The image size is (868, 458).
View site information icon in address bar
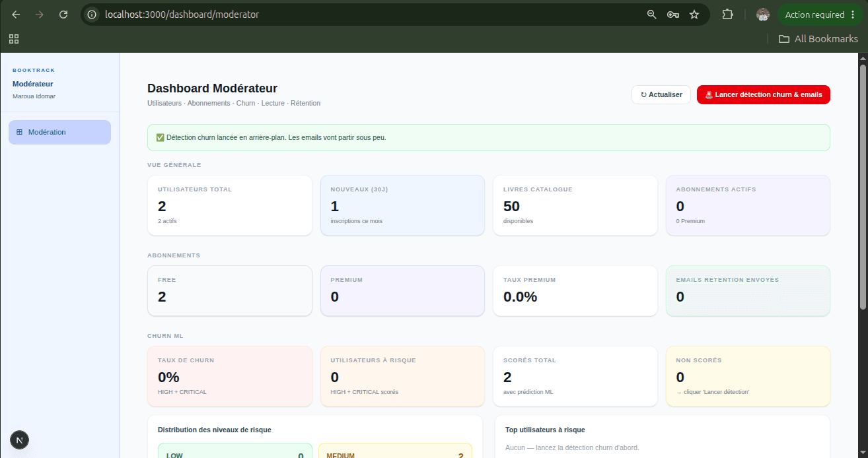pos(92,15)
